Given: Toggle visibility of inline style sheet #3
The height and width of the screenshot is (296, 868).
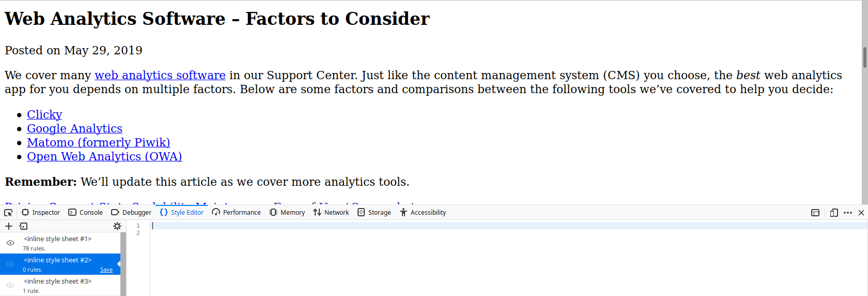Looking at the screenshot, I should [10, 285].
